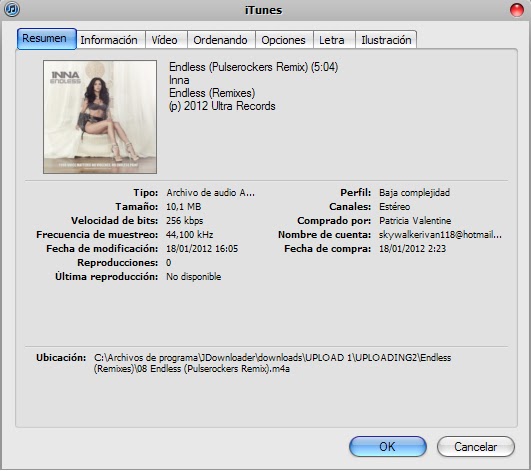Click song title Endless (Pulserockers Remix) (5:04)

coord(253,67)
